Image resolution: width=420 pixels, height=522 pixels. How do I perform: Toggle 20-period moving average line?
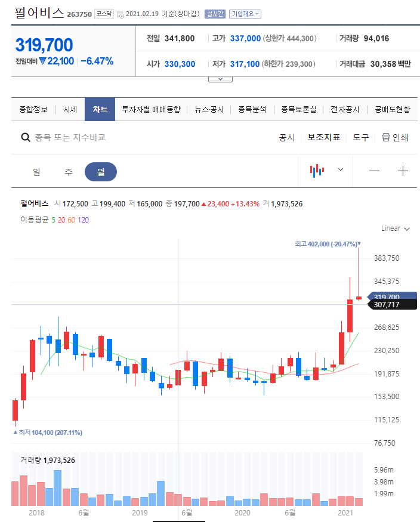pos(61,220)
